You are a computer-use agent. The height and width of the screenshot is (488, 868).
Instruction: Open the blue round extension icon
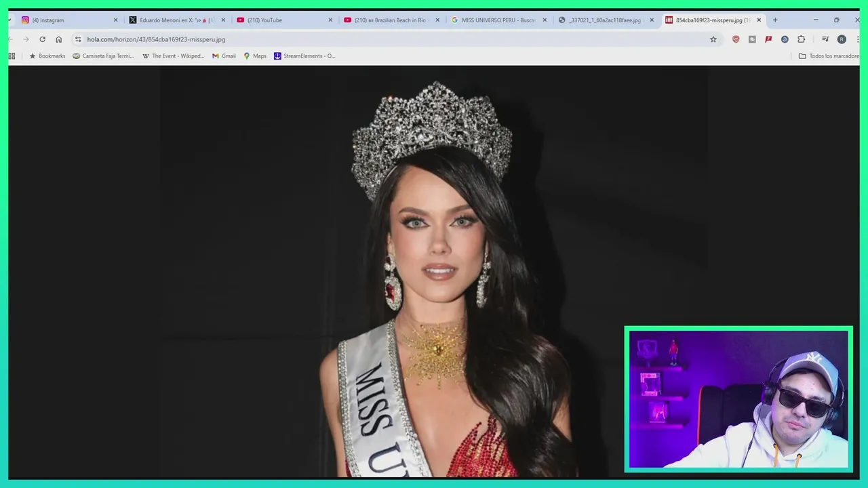(x=785, y=39)
